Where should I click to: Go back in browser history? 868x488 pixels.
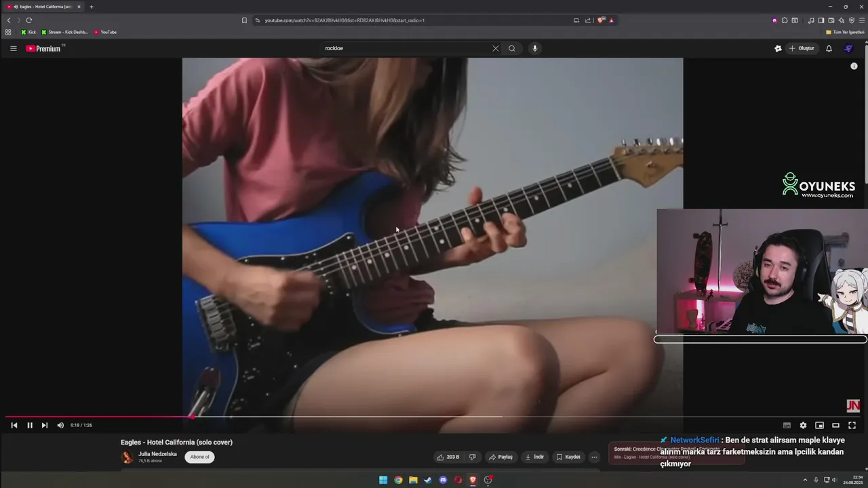coord(9,20)
